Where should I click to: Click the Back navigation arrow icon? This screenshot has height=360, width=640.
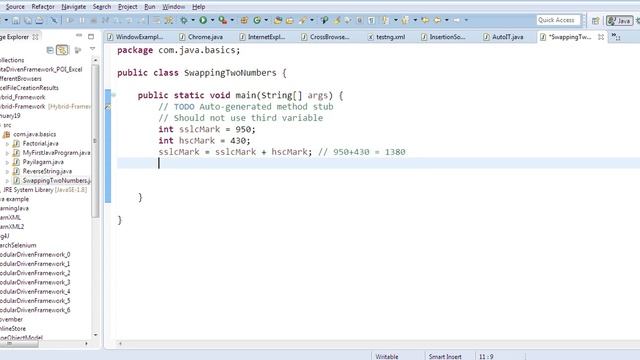437,20
